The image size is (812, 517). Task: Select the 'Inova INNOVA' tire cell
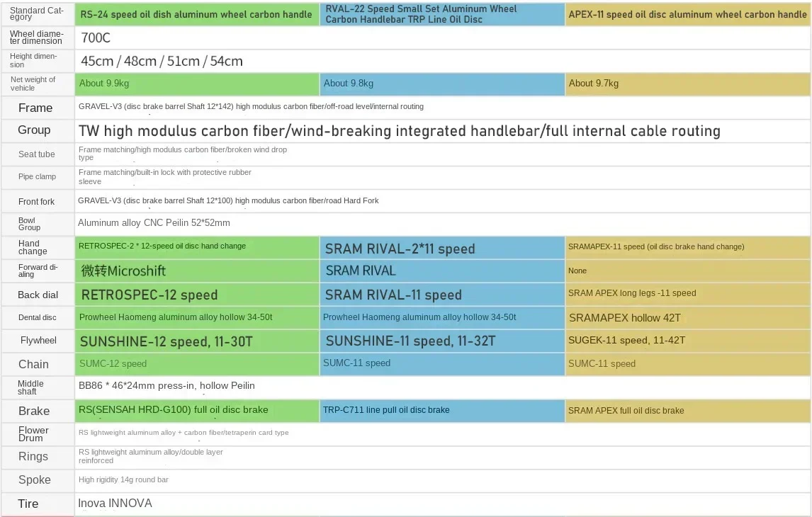click(115, 504)
